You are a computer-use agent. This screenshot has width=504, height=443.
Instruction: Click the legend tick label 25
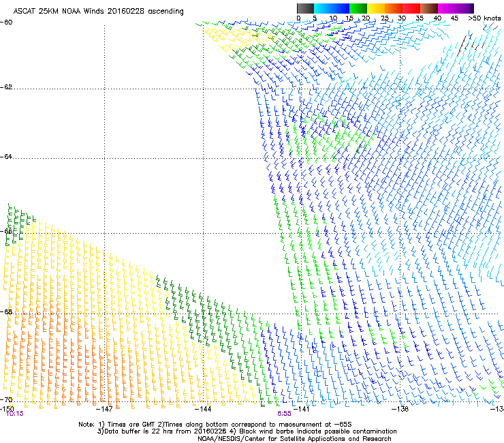385,18
